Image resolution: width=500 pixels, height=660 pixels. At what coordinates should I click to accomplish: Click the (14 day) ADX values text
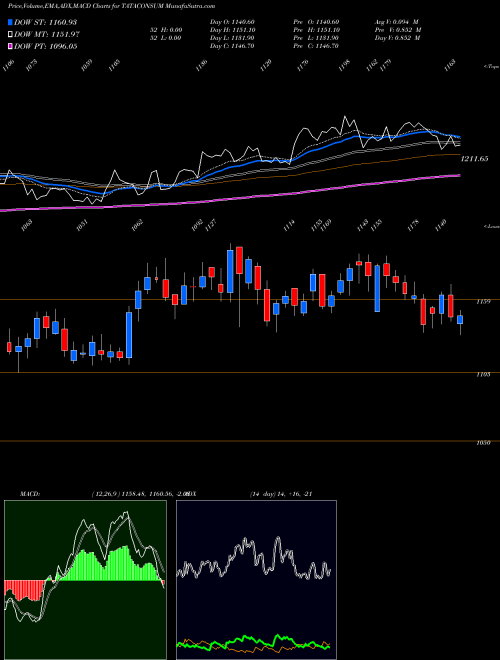[281, 494]
